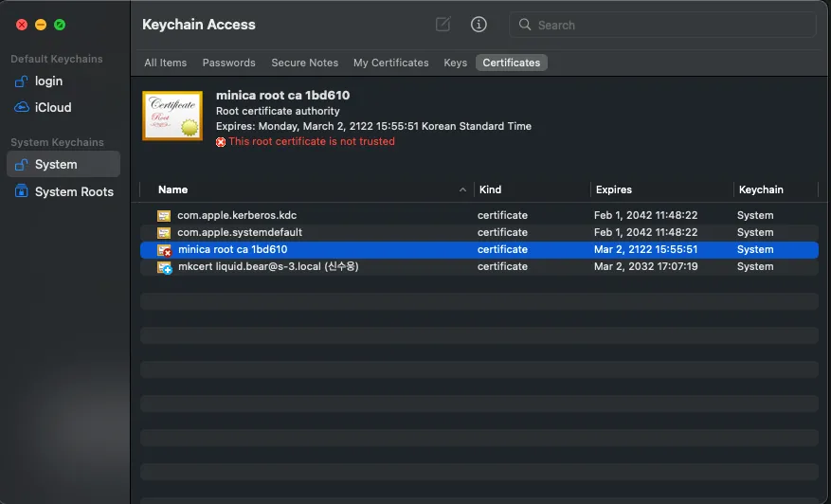Open the info button in toolbar
Image resolution: width=831 pixels, height=504 pixels.
pos(479,25)
